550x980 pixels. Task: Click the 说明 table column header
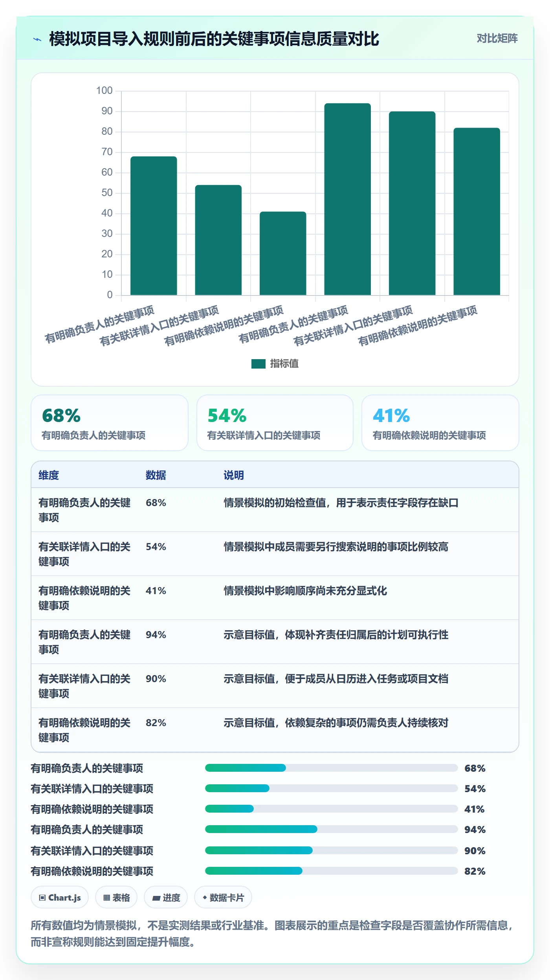[234, 475]
